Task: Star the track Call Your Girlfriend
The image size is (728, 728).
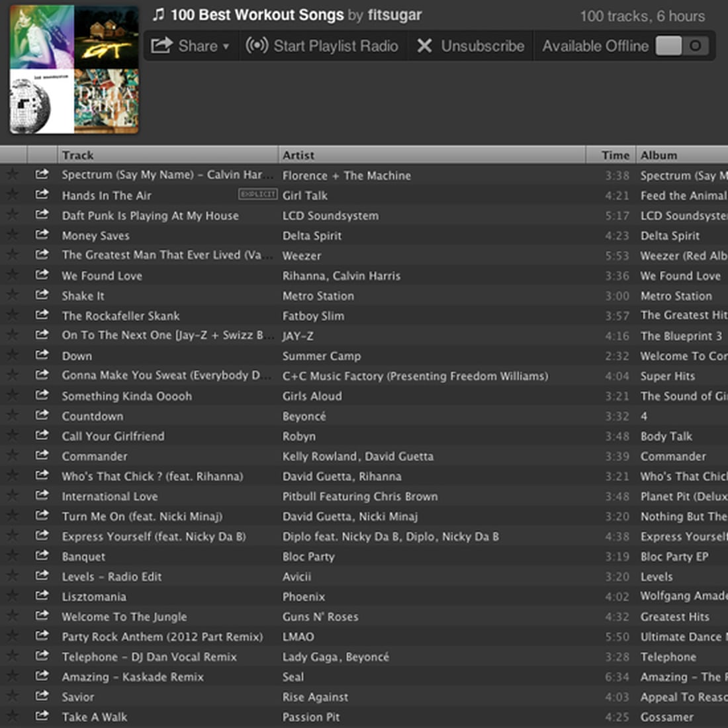Action: coord(12,435)
